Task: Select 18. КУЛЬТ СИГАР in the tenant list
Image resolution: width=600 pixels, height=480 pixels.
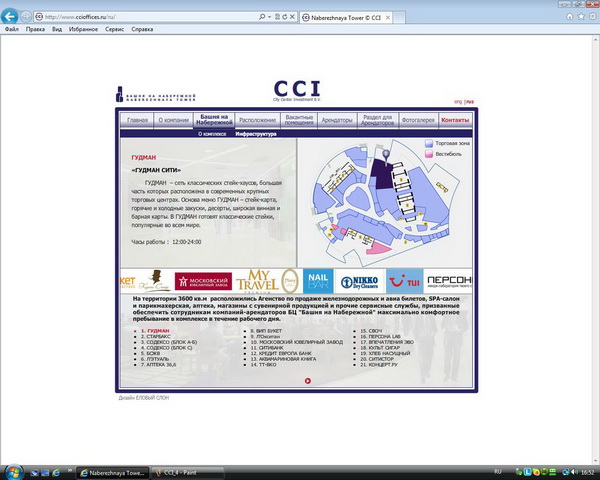Action: click(x=380, y=348)
